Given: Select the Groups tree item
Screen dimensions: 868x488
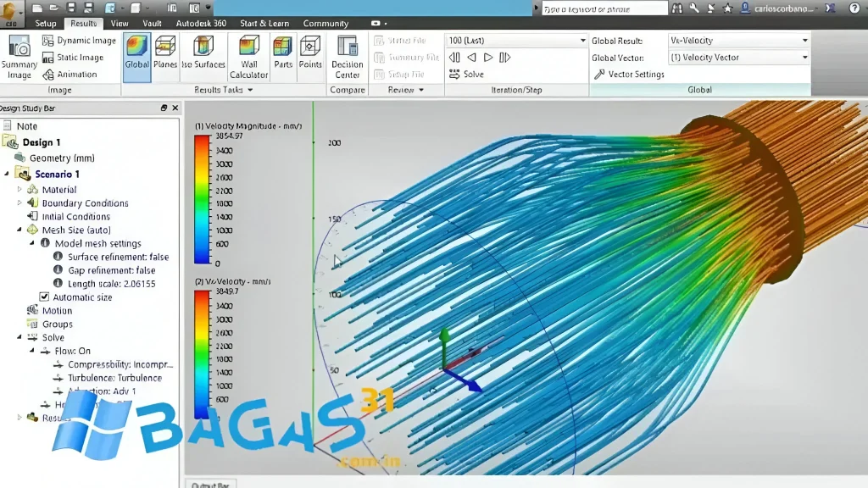Looking at the screenshot, I should [57, 324].
